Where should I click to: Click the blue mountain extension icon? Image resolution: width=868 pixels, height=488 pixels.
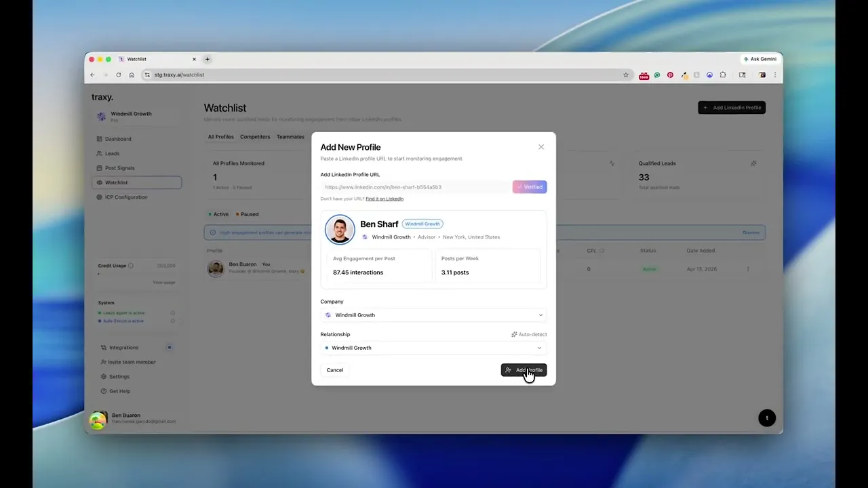click(709, 75)
